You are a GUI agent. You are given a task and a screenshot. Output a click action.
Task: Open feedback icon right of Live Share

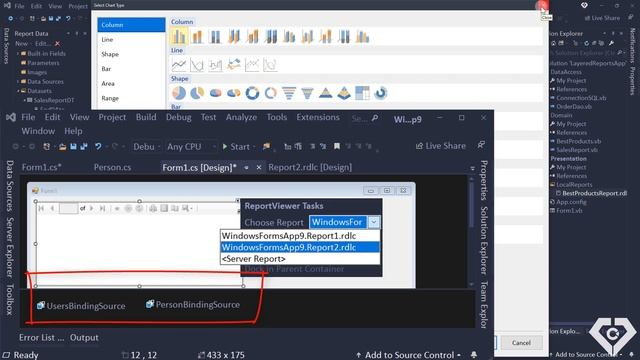click(481, 145)
